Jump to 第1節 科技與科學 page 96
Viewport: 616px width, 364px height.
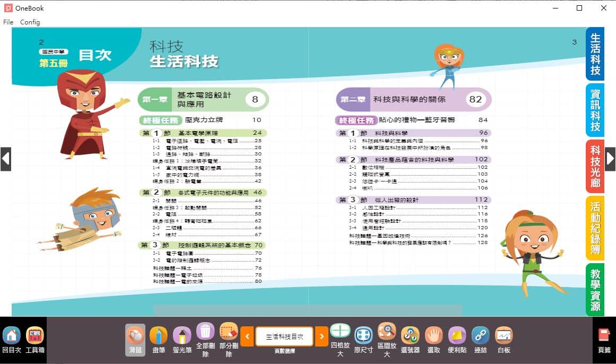[414, 133]
